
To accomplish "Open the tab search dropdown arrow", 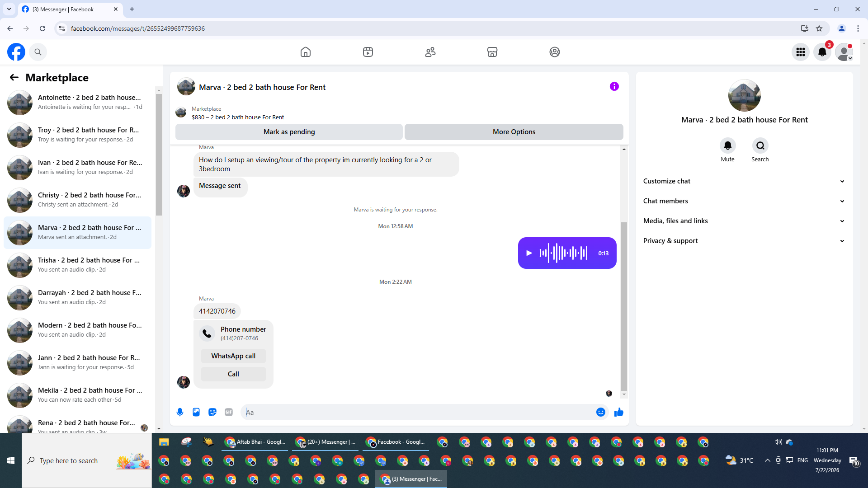I will [x=9, y=9].
